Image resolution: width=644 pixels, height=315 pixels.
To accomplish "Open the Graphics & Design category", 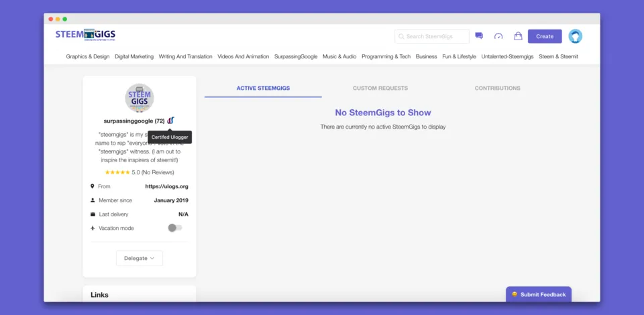I will coord(88,56).
